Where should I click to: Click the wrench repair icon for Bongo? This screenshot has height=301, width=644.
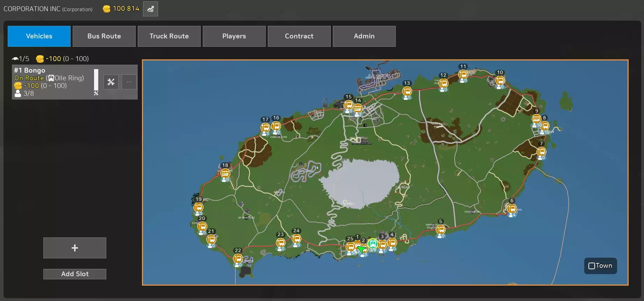pyautogui.click(x=111, y=82)
